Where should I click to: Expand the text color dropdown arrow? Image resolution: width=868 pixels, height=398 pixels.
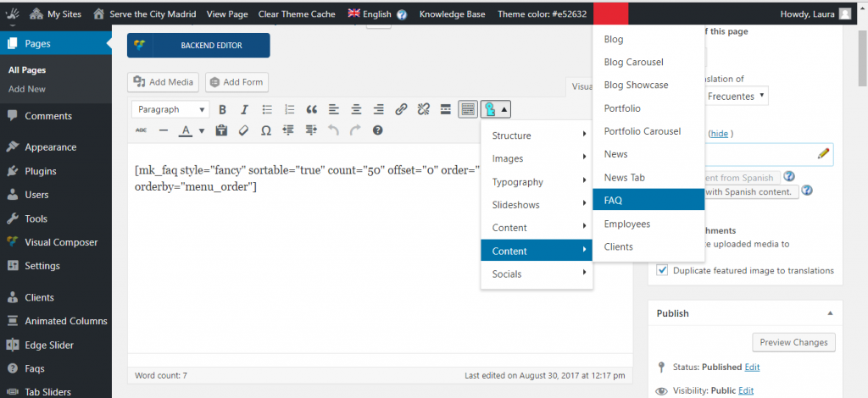point(202,131)
